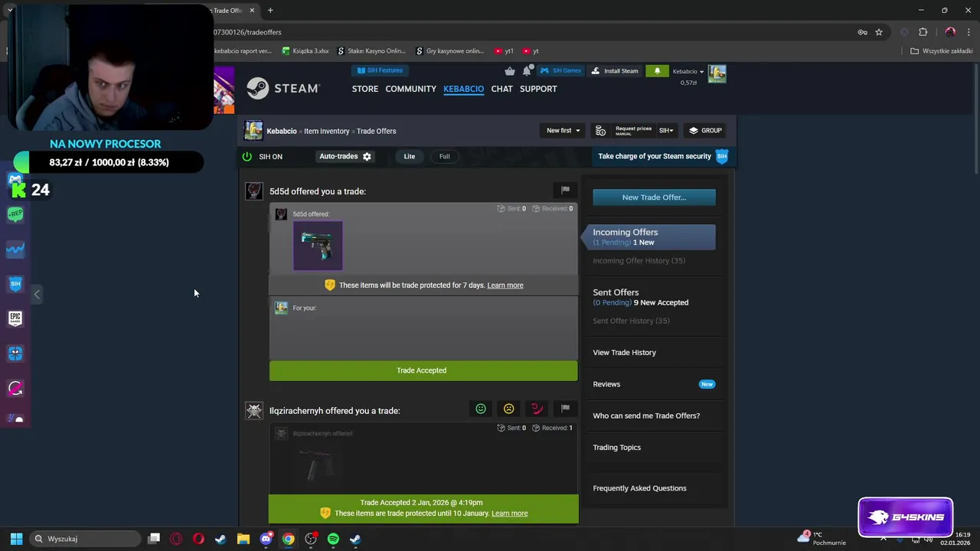Image resolution: width=980 pixels, height=551 pixels.
Task: Switch to the Lite view
Action: pyautogui.click(x=410, y=156)
